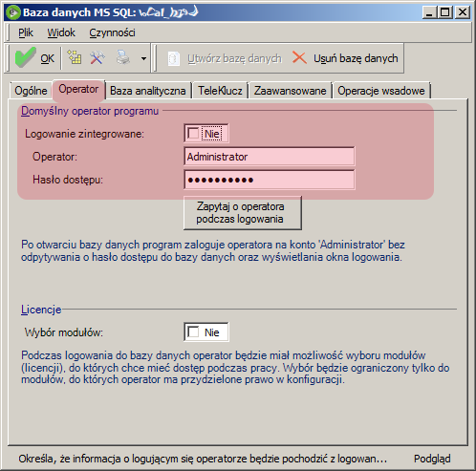Switch to the Ogólne tab
The width and height of the screenshot is (476, 471).
click(31, 91)
